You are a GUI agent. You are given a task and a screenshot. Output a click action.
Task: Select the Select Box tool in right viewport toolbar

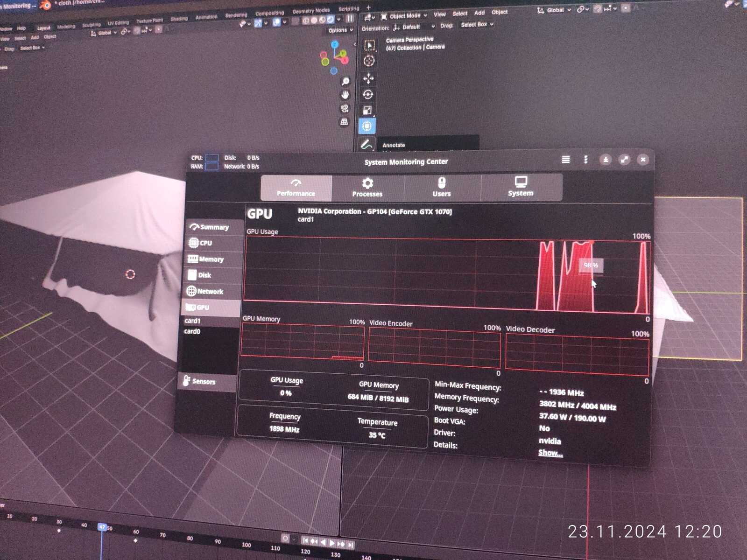[x=369, y=45]
